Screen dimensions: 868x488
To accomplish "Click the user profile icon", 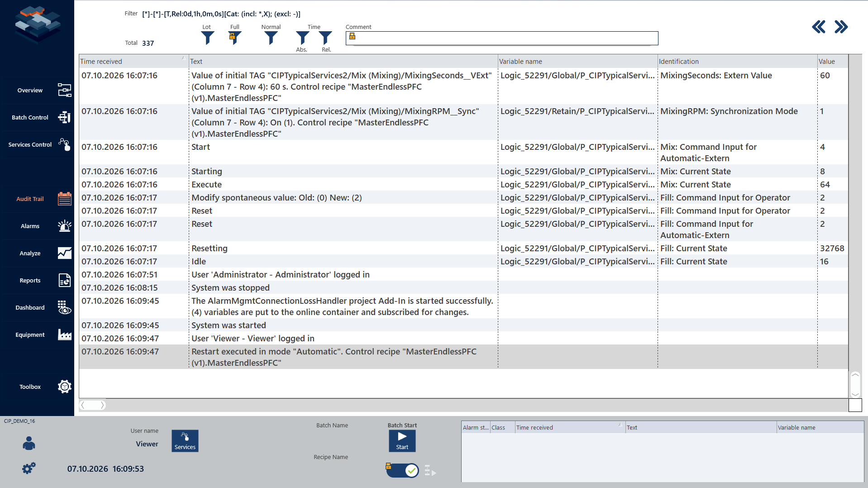I will click(29, 443).
